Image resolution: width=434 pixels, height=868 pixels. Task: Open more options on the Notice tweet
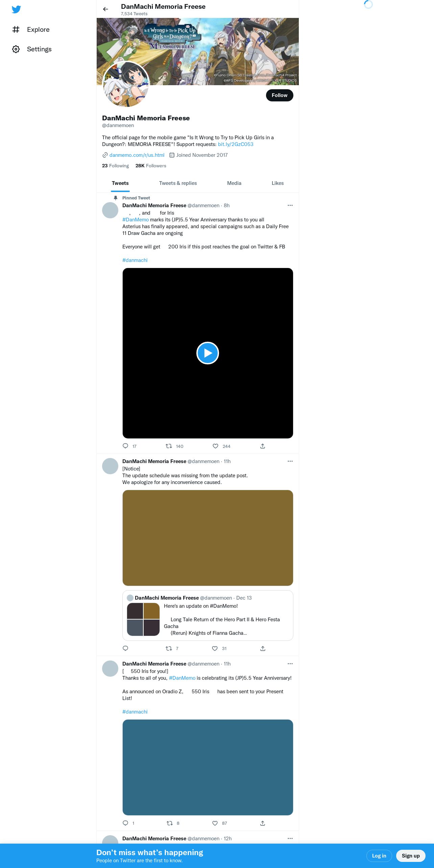point(290,461)
